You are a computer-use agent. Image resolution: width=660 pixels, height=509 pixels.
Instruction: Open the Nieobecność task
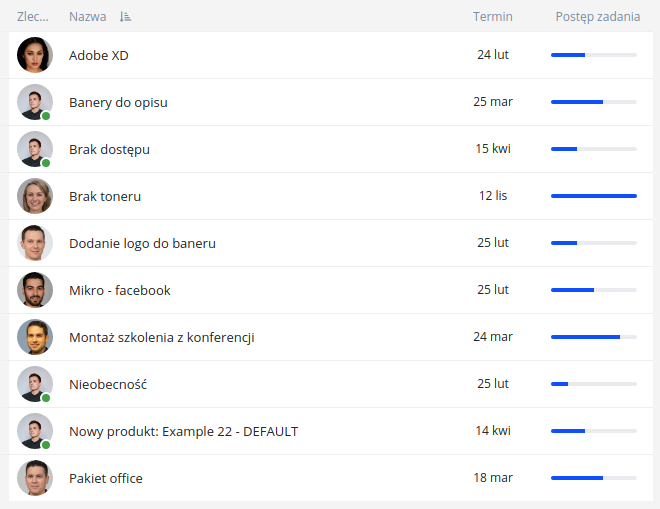pos(108,384)
